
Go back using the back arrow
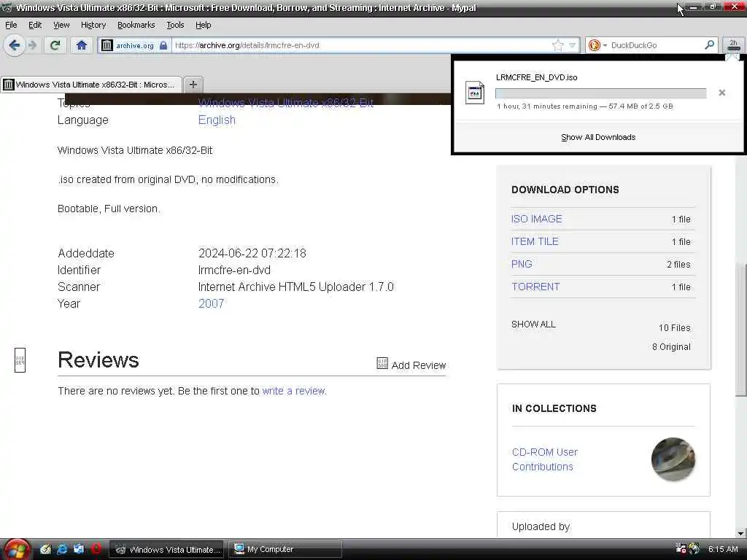[x=15, y=45]
